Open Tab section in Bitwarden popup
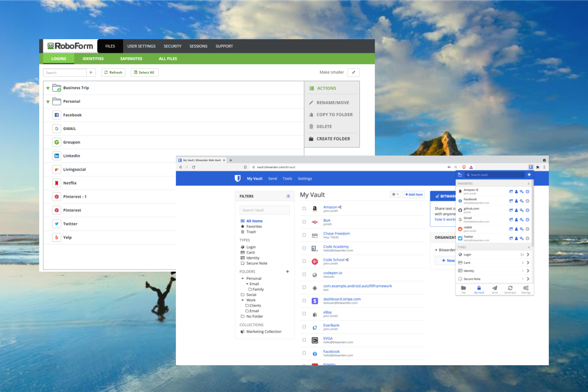The height and width of the screenshot is (392, 588). pos(463,289)
